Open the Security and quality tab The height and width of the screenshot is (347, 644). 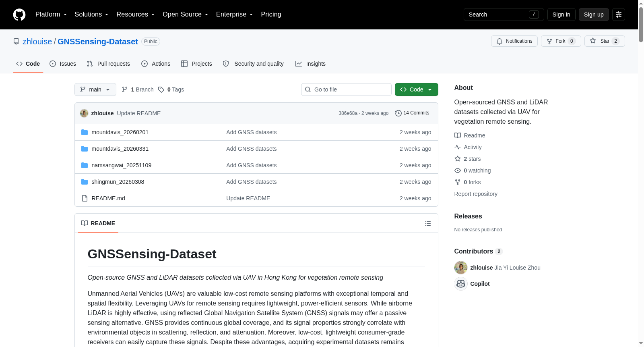click(253, 64)
